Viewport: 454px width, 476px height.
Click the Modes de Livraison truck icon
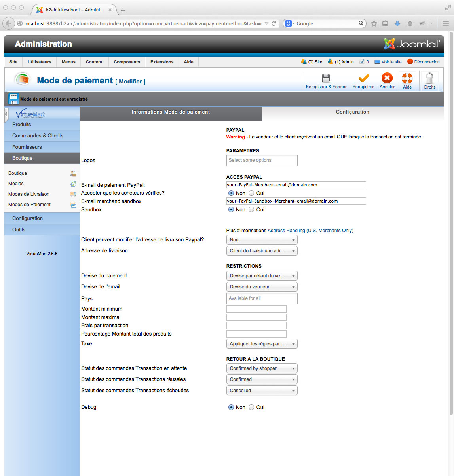73,194
